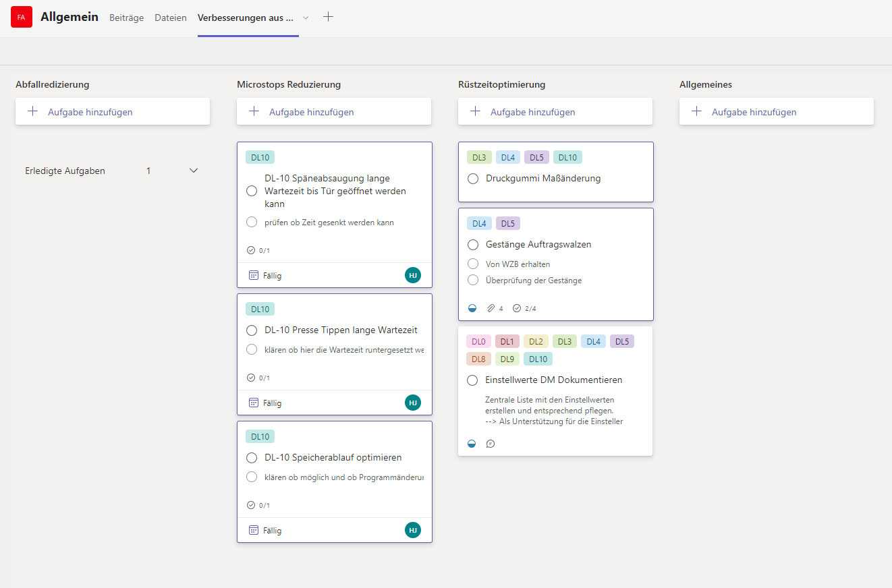Open dropdown arrow next to Verbesserungen tab
Screen dimensions: 892x588
tap(306, 18)
